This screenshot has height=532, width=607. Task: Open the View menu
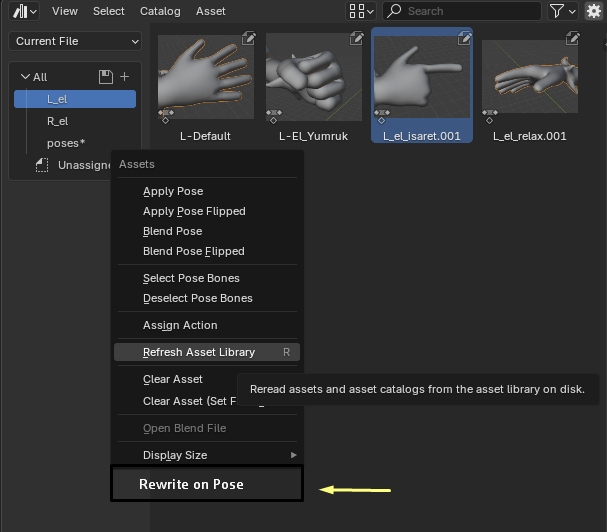coord(65,11)
